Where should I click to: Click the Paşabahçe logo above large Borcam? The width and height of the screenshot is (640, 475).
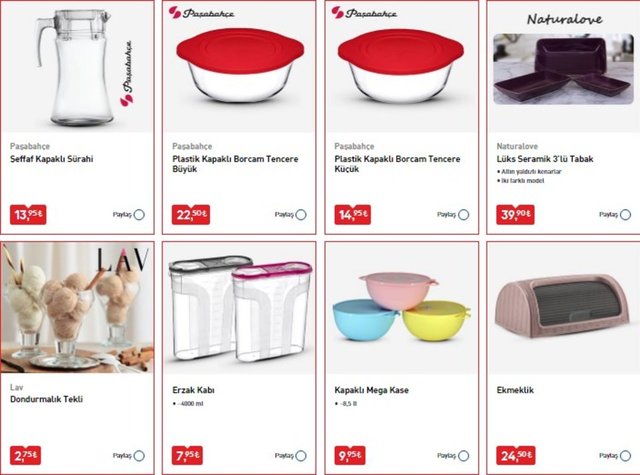pos(202,13)
